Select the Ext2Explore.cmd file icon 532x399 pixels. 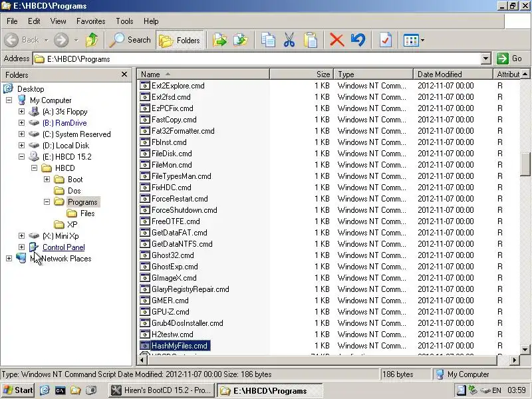pos(145,86)
